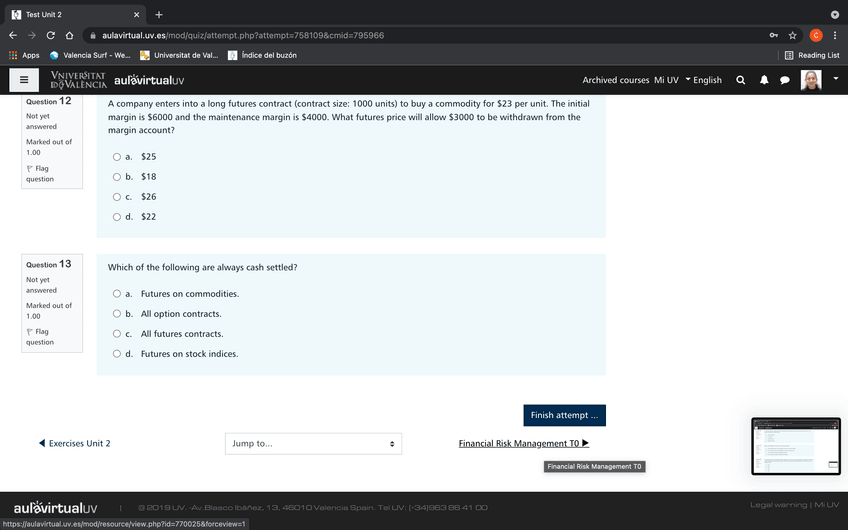Open the Reading List
The image size is (848, 530).
pyautogui.click(x=812, y=55)
